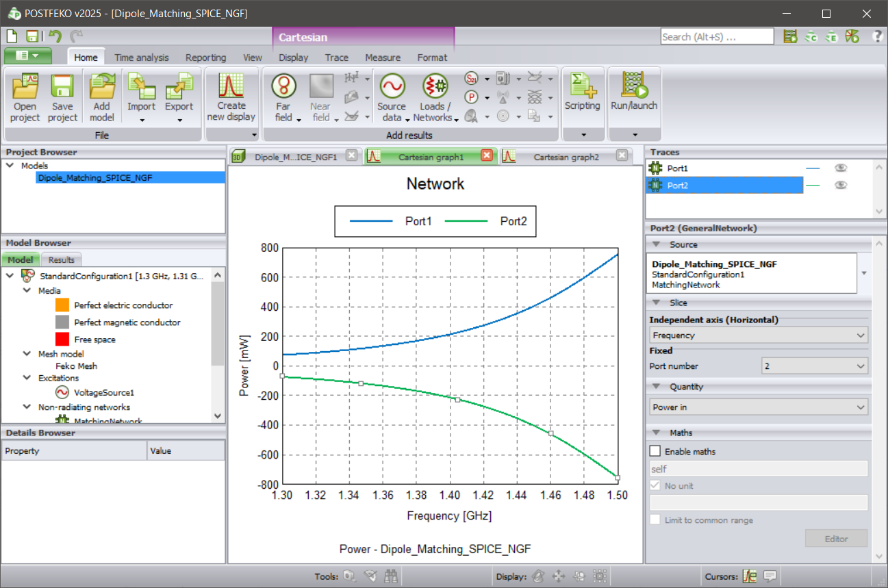Switch to Results tab in Model Browser
The height and width of the screenshot is (588, 888).
point(62,260)
